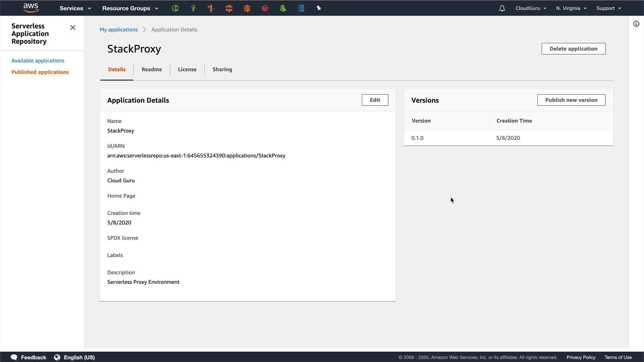Open the N. Virginia region dropdown
Image resolution: width=644 pixels, height=362 pixels.
click(571, 8)
